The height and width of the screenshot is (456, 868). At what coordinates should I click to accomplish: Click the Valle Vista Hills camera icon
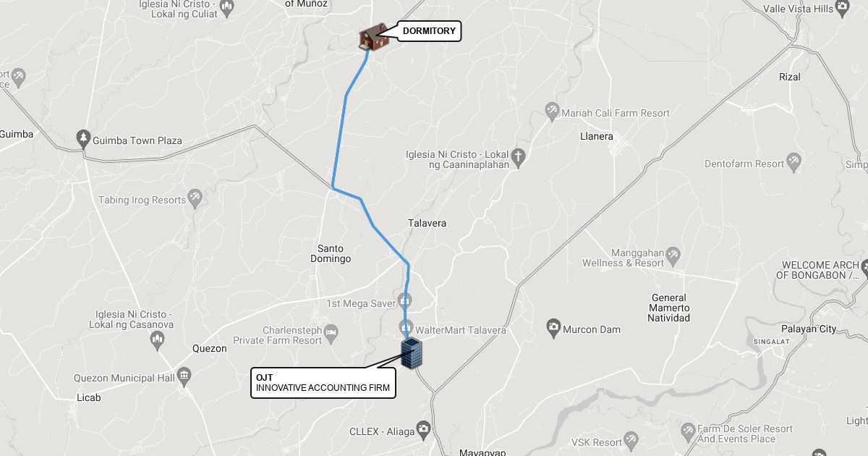[x=842, y=8]
